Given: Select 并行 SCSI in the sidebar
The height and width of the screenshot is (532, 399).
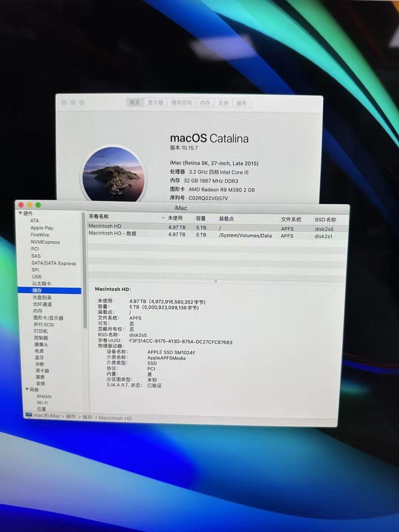Looking at the screenshot, I should (x=44, y=324).
